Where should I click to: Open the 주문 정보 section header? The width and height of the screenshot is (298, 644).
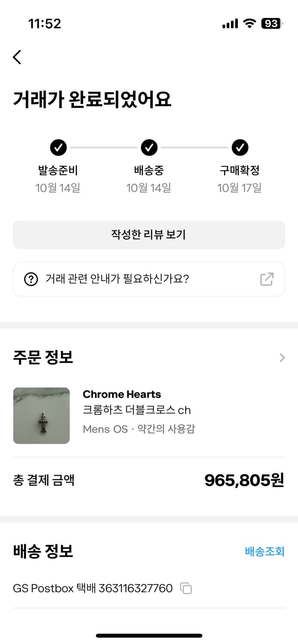point(42,358)
